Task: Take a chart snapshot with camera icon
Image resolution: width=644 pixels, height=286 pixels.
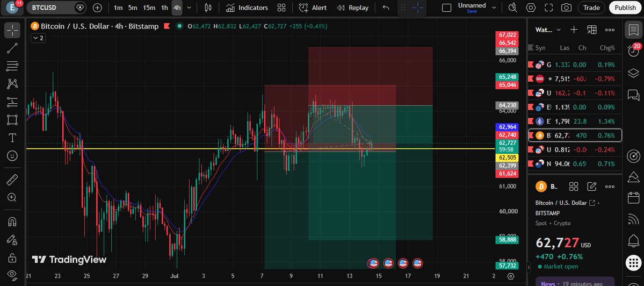Action: pyautogui.click(x=566, y=8)
